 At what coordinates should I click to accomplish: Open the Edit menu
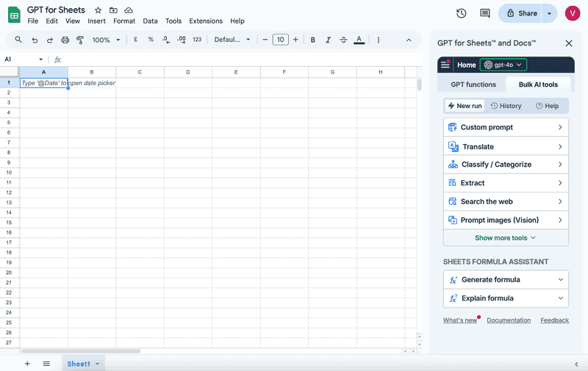click(x=51, y=21)
